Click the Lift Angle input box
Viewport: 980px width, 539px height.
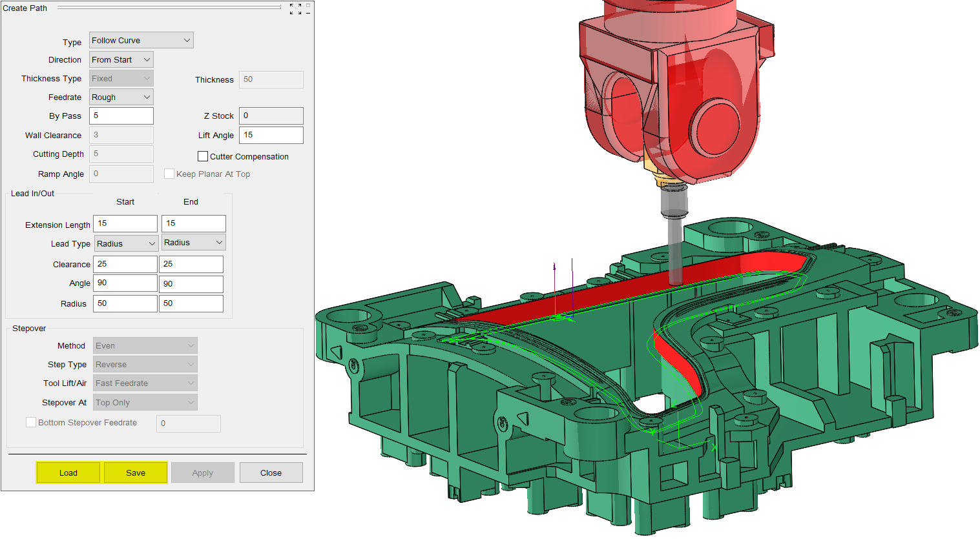tap(271, 136)
